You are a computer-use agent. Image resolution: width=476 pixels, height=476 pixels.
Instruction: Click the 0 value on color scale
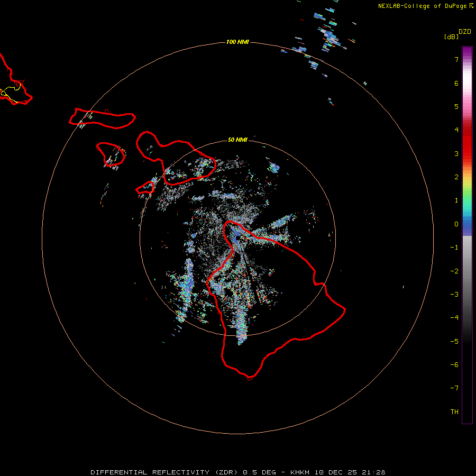pyautogui.click(x=456, y=224)
